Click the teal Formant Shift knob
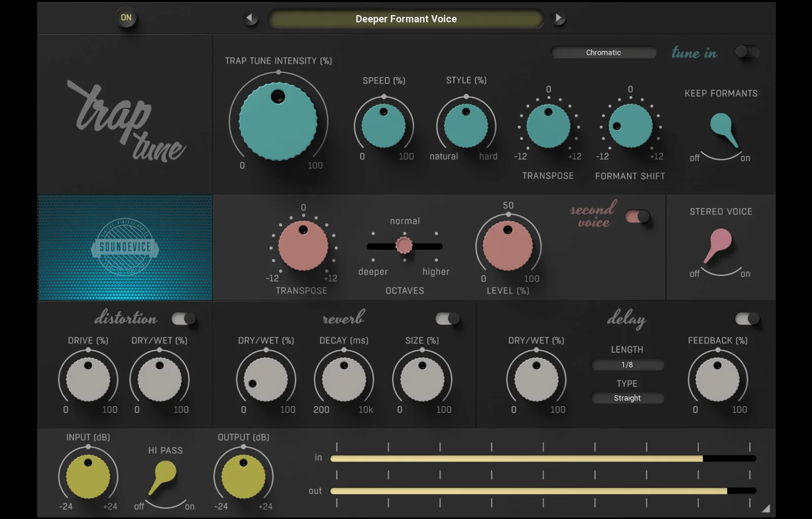This screenshot has width=812, height=519. [x=630, y=126]
